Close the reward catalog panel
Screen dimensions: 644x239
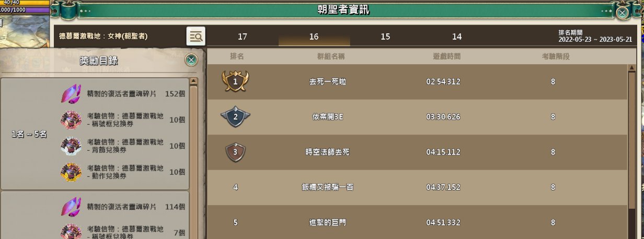click(192, 60)
